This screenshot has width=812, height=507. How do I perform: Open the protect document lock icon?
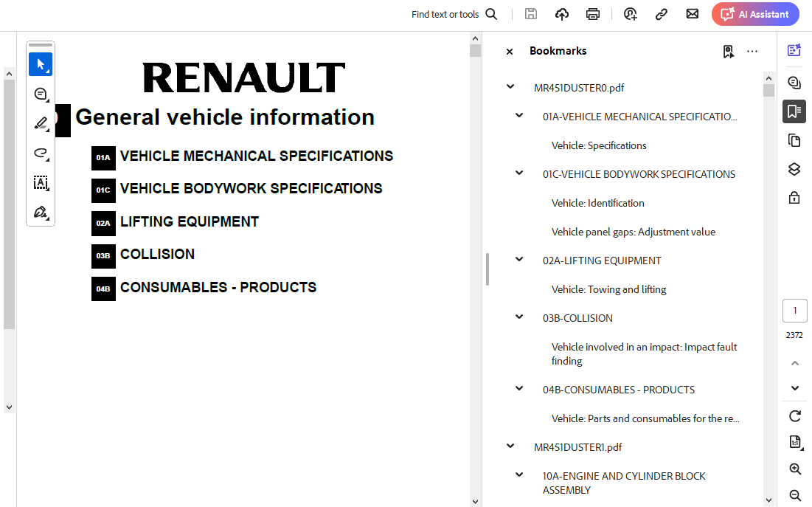point(794,198)
